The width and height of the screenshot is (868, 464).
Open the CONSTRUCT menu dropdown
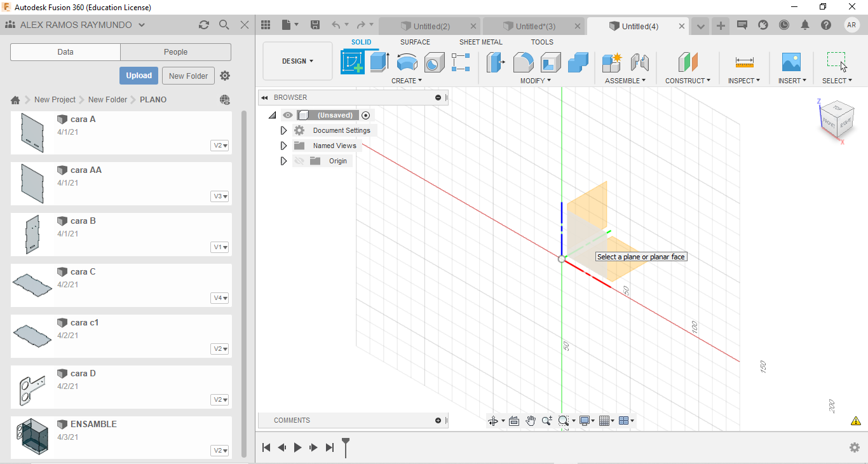pos(688,81)
